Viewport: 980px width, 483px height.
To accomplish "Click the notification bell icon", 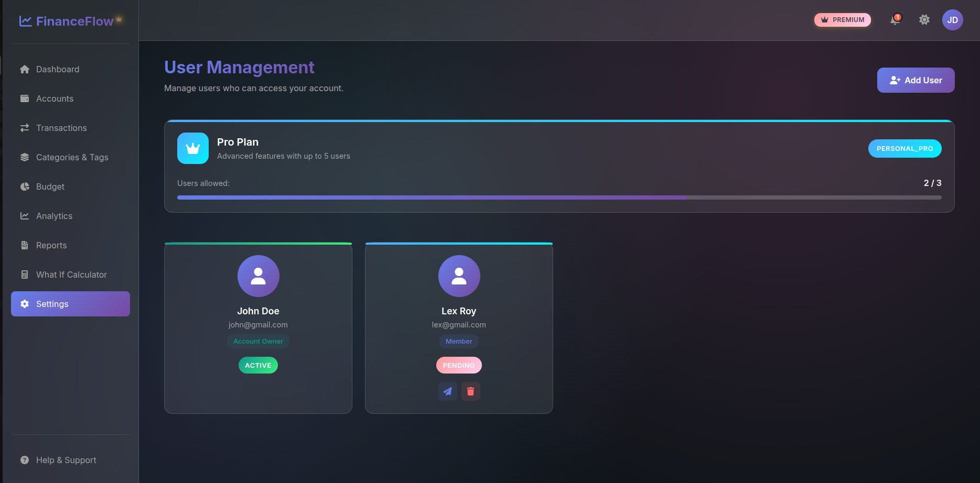I will point(895,20).
